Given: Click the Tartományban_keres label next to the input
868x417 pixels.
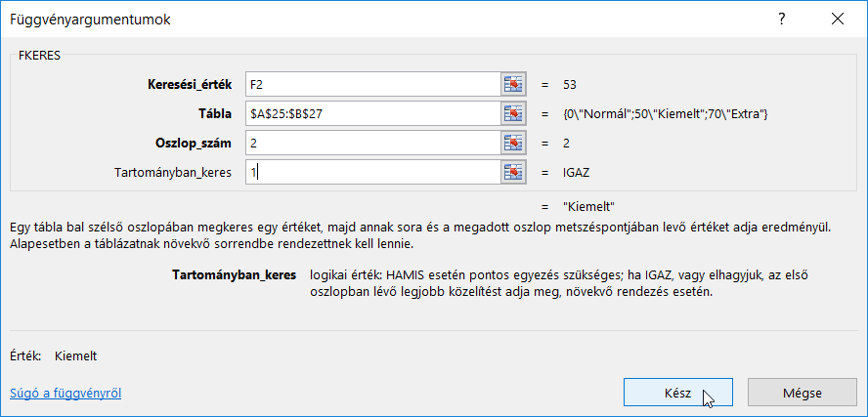Looking at the screenshot, I should click(173, 173).
